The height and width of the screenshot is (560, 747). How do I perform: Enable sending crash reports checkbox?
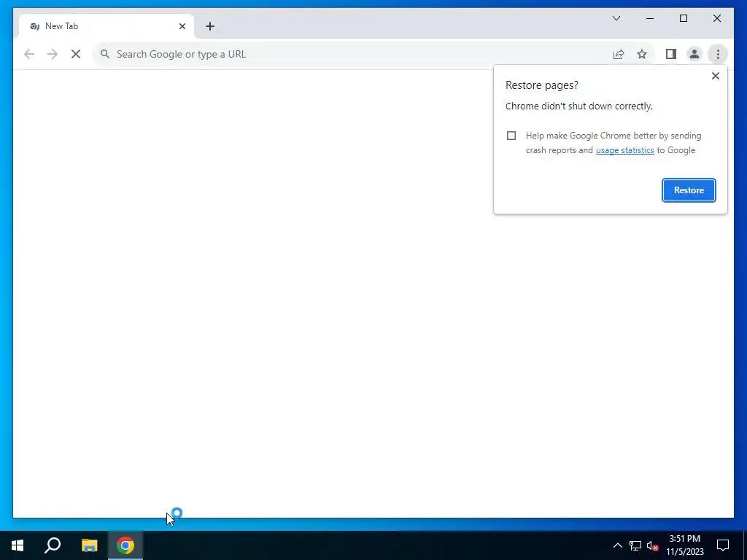pos(511,136)
